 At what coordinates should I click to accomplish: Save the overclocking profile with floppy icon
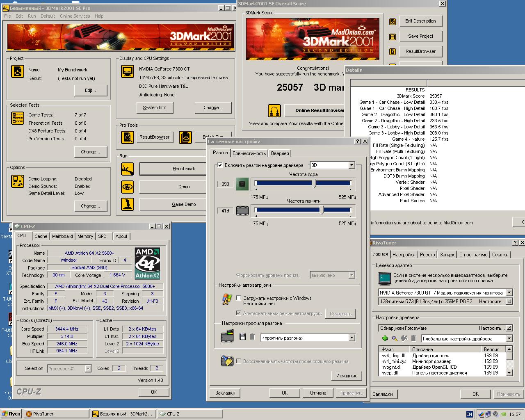click(x=242, y=337)
